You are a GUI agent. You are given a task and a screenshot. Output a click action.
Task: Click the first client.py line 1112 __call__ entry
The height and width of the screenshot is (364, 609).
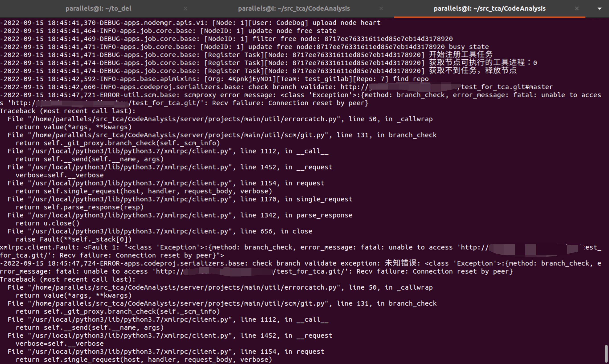[168, 151]
